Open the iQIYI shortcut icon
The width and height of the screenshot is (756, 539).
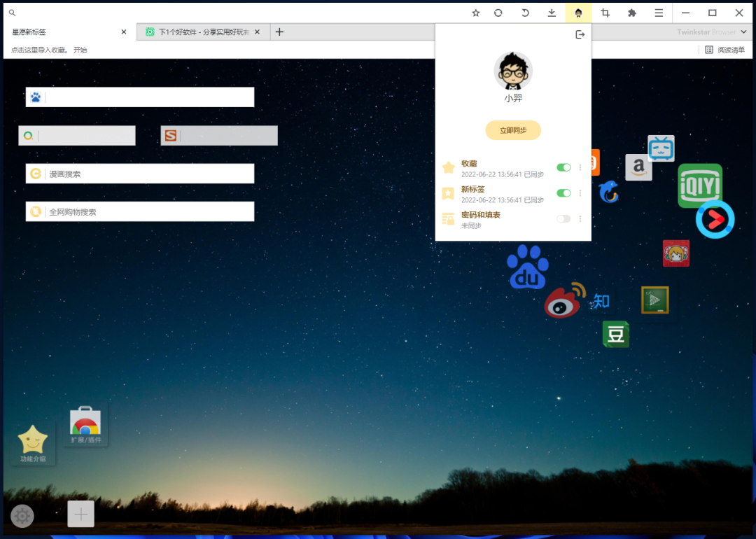700,185
